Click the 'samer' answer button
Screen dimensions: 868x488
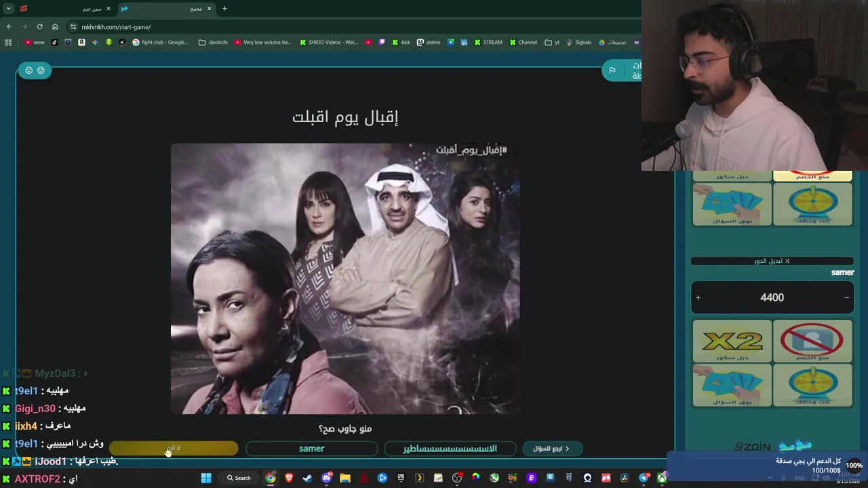tap(311, 449)
